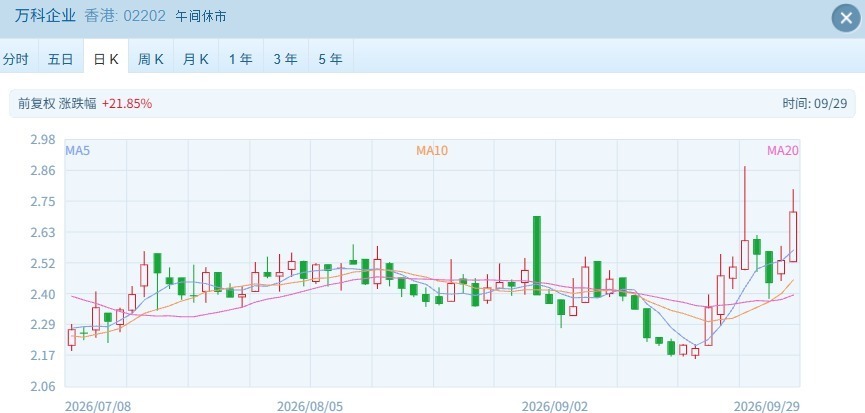The height and width of the screenshot is (413, 865).
Task: Close the stock chart popup
Action: point(846,18)
